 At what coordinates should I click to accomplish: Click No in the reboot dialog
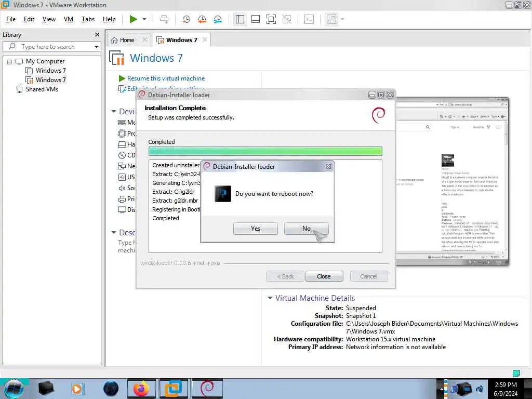307,229
